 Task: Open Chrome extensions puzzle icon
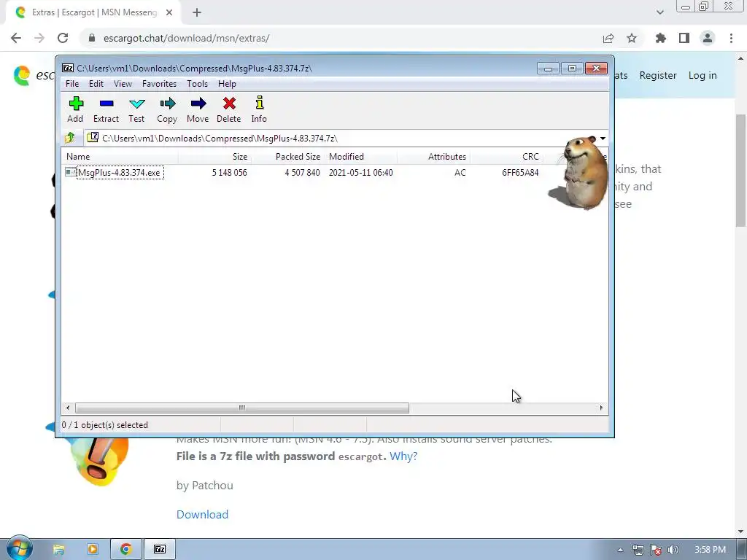pos(660,38)
